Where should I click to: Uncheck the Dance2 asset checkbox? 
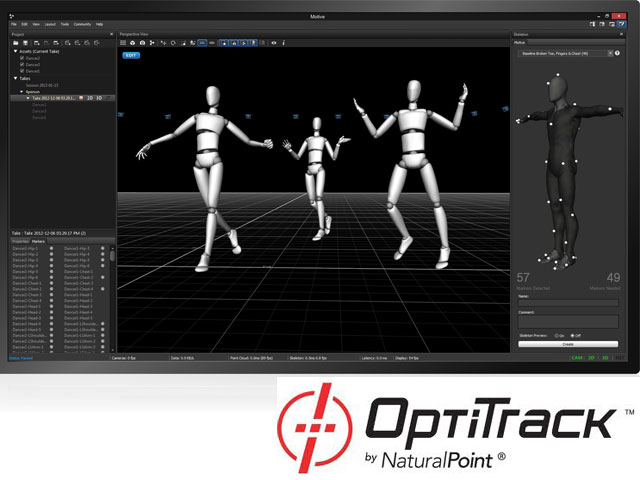[22, 58]
